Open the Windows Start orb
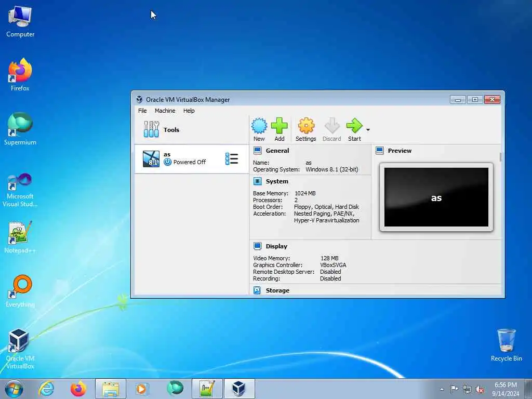Image resolution: width=532 pixels, height=399 pixels. click(14, 389)
